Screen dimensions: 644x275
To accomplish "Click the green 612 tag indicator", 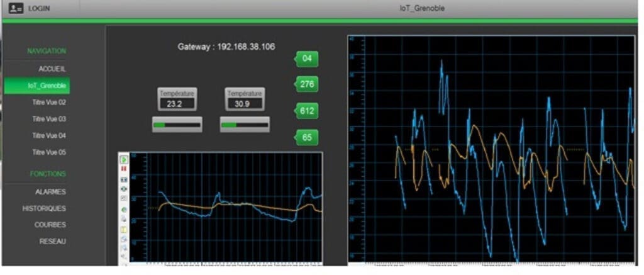I will pyautogui.click(x=307, y=111).
